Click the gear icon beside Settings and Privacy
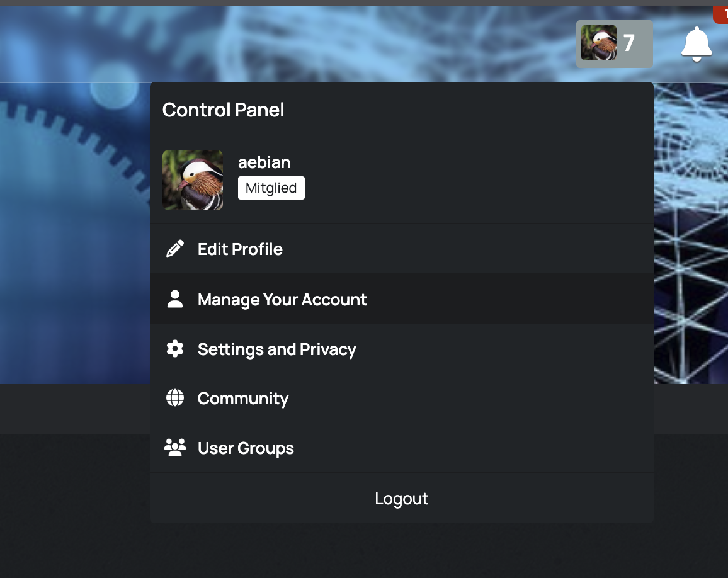Image resolution: width=728 pixels, height=578 pixels. (174, 349)
